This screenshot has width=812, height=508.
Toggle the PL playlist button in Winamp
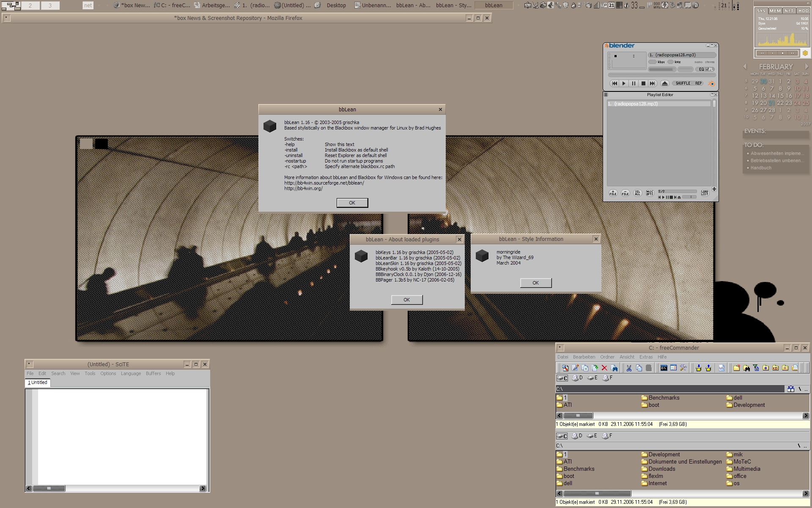click(x=710, y=69)
